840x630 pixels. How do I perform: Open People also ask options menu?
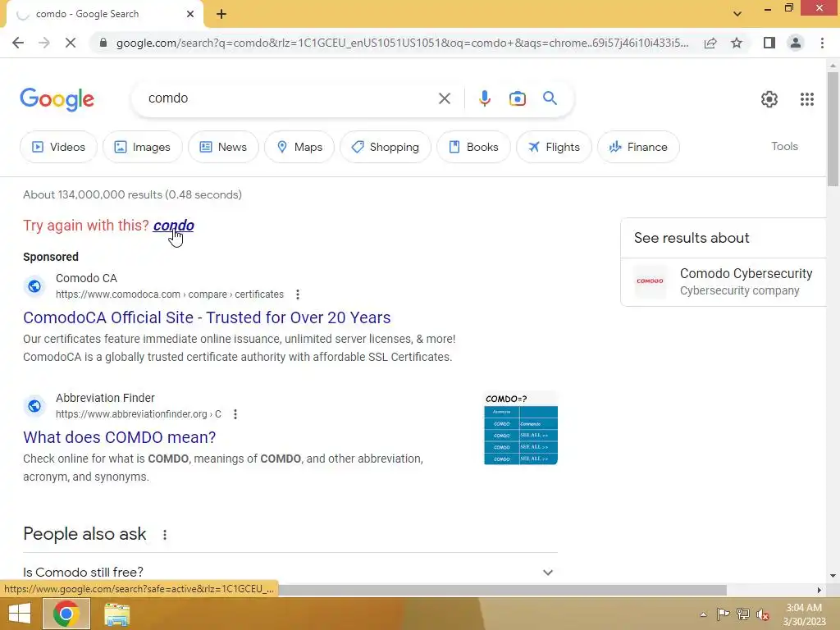(x=165, y=535)
